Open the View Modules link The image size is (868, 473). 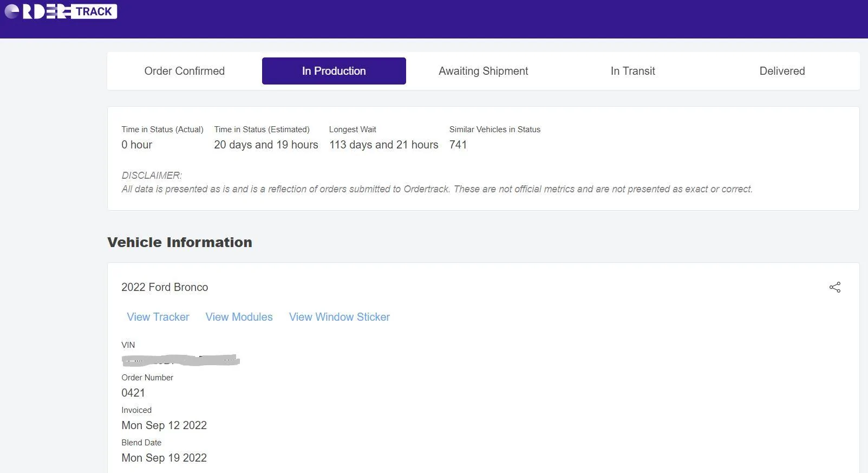(x=239, y=317)
